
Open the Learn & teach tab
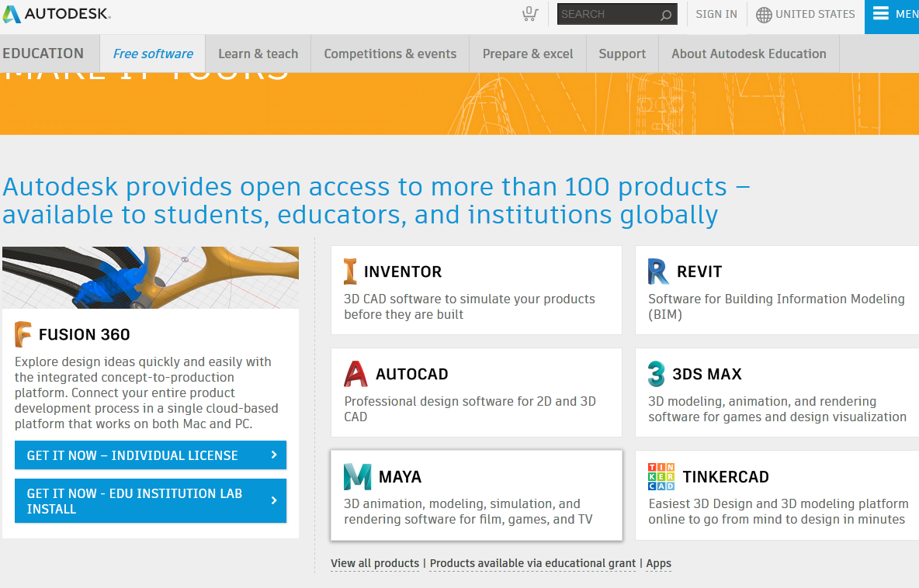click(x=258, y=54)
